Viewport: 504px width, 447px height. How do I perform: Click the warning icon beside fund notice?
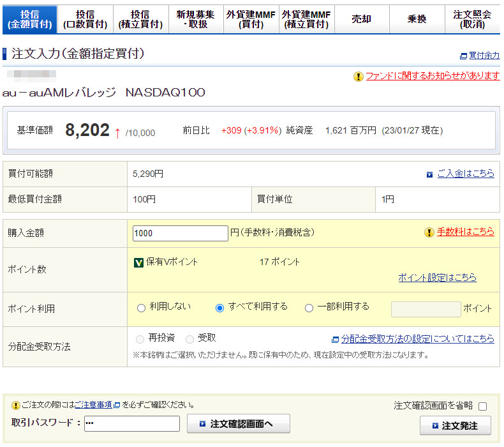coord(359,77)
